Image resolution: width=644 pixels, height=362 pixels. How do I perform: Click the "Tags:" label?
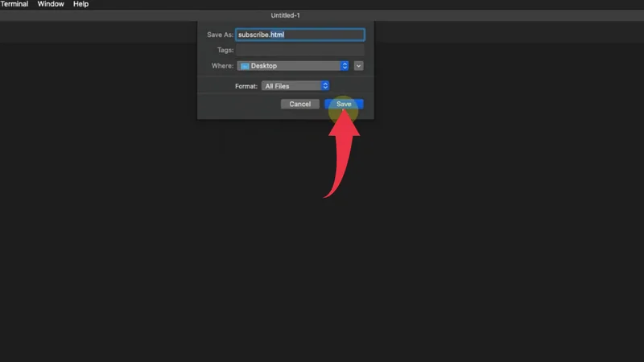[x=225, y=51]
